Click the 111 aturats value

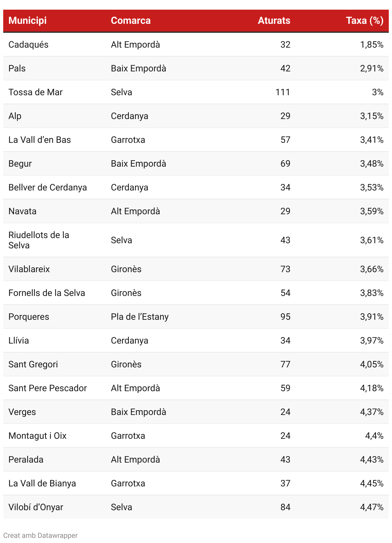[283, 92]
